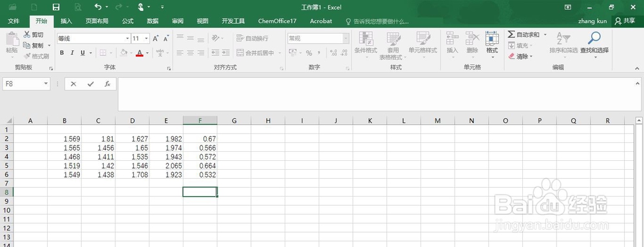Increase font size with larger A icon

156,39
